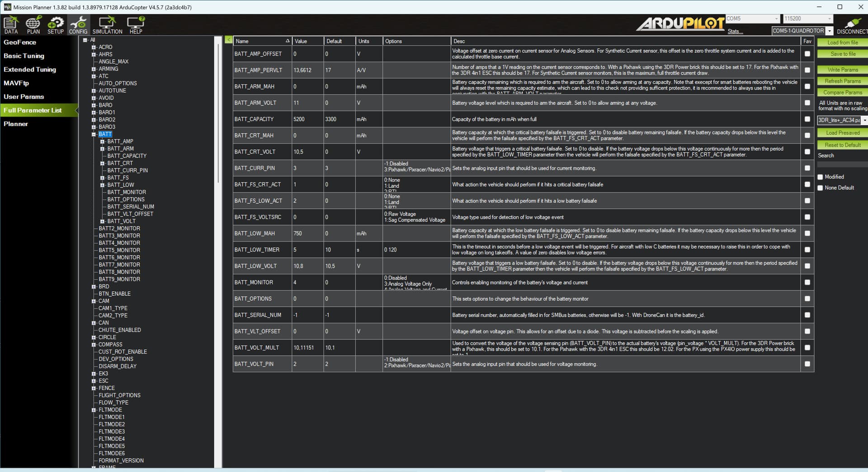Select CHUTE_ENABLED in the tree
The width and height of the screenshot is (868, 472).
(120, 330)
